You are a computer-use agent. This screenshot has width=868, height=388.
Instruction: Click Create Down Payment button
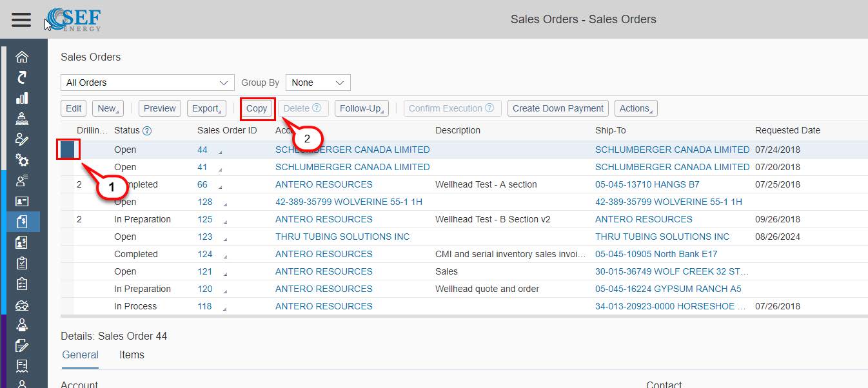[x=558, y=108]
